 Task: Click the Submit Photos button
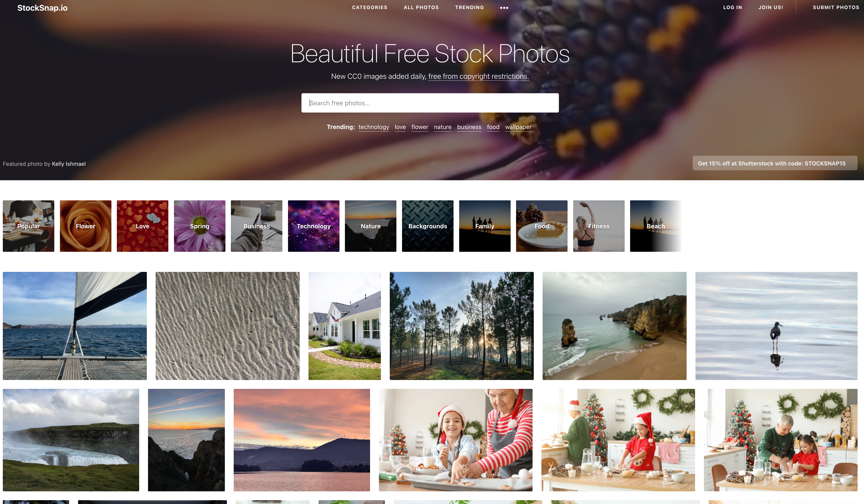coord(836,7)
